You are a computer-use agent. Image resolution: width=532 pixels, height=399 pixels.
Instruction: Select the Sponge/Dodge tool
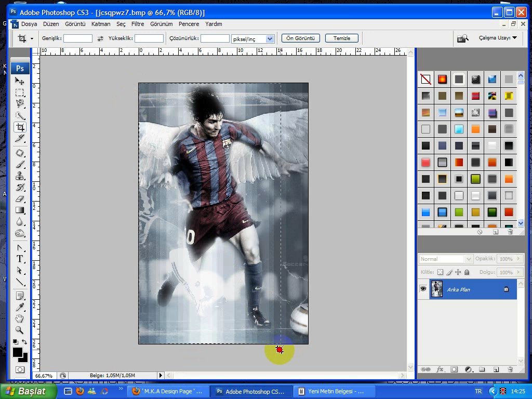pos(20,233)
